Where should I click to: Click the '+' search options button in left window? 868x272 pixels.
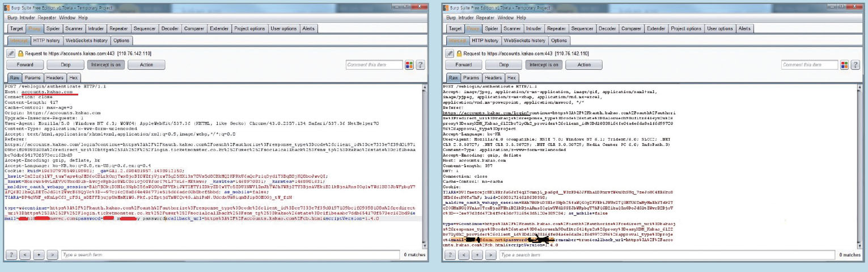click(x=39, y=255)
